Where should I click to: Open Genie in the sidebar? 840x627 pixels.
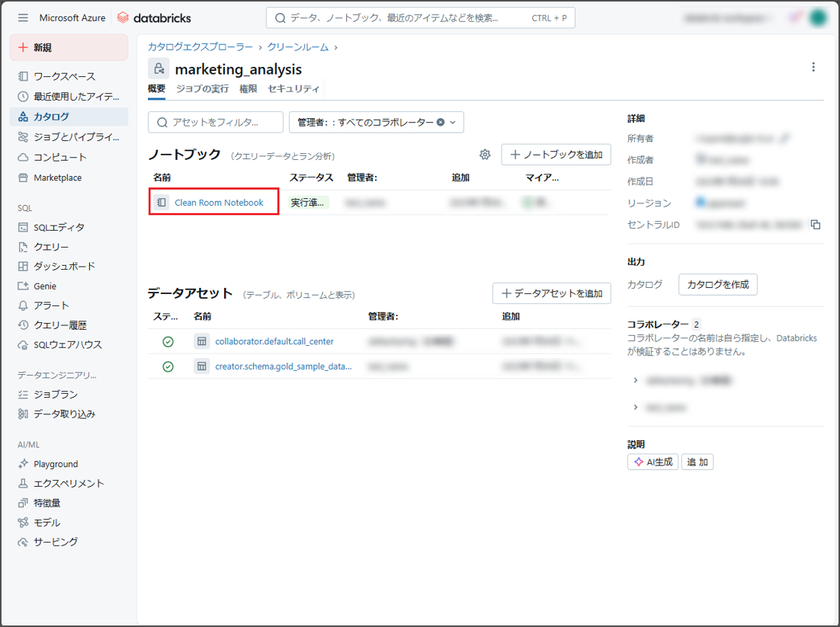coord(69,286)
